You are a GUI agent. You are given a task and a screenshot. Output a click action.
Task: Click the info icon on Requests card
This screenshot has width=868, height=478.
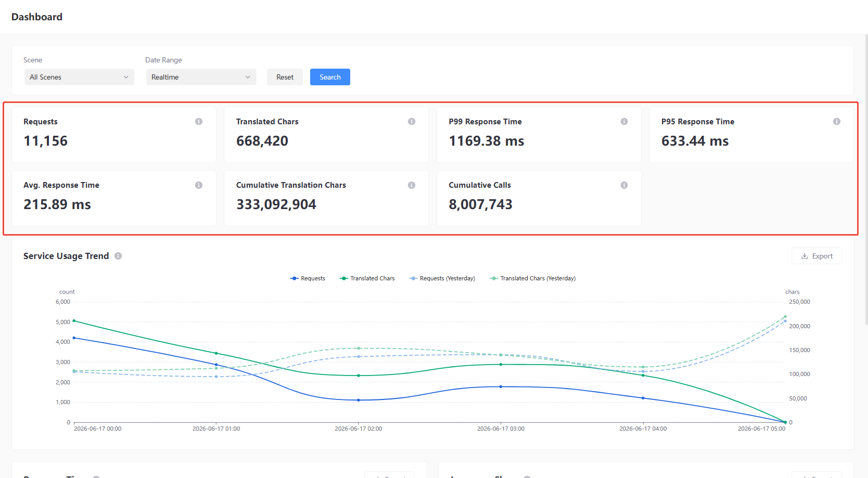click(x=199, y=122)
